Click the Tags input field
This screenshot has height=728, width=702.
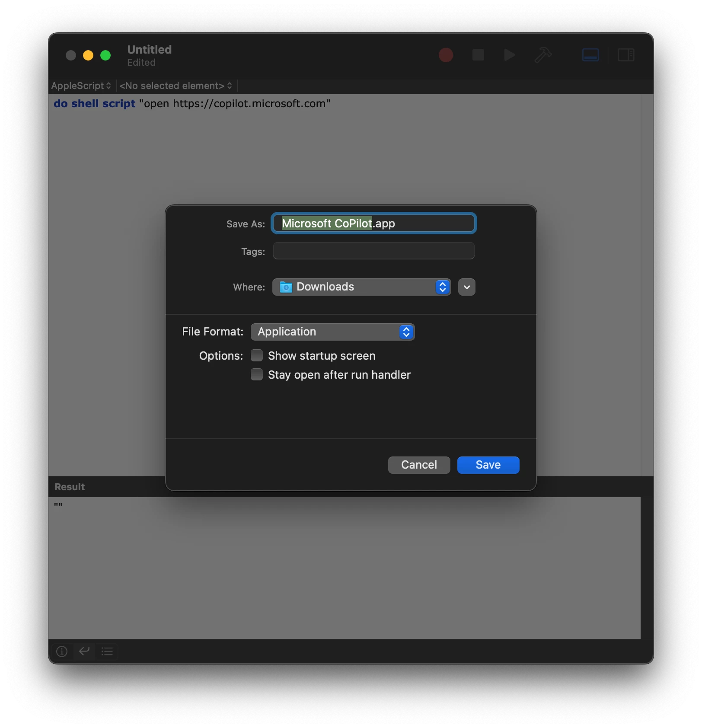click(374, 251)
